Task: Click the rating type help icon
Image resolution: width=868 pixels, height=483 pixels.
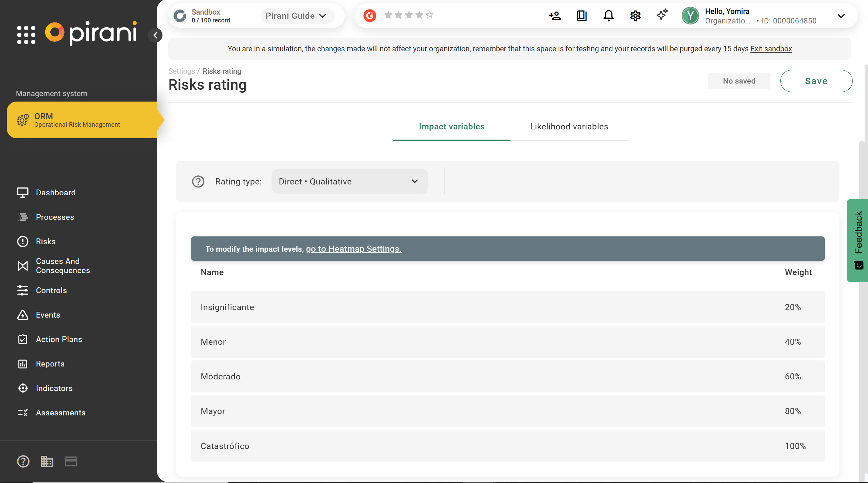Action: click(x=198, y=181)
